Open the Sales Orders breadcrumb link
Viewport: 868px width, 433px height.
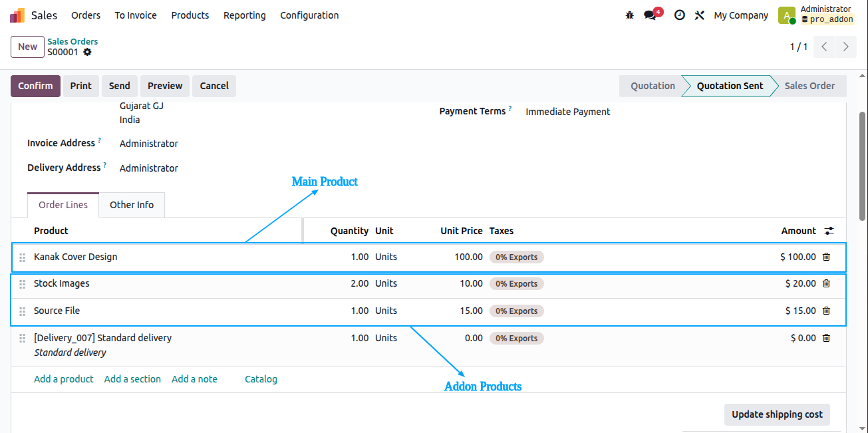pos(72,41)
